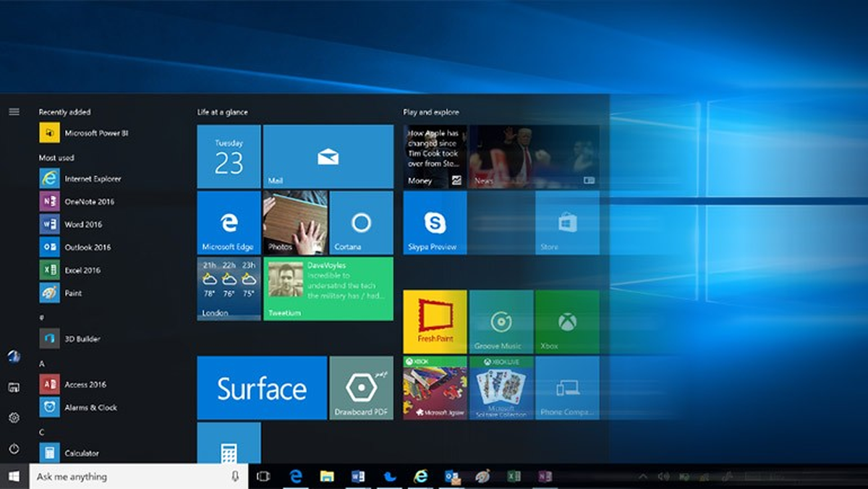Open the Surface tile
The height and width of the screenshot is (489, 868).
pos(262,388)
